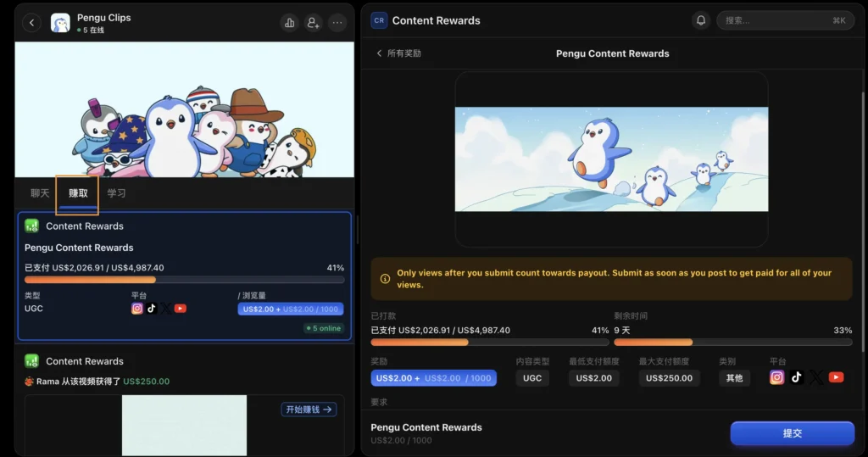Click the right panel vertical scrollbar
Screen dimensions: 868x457
(862, 221)
